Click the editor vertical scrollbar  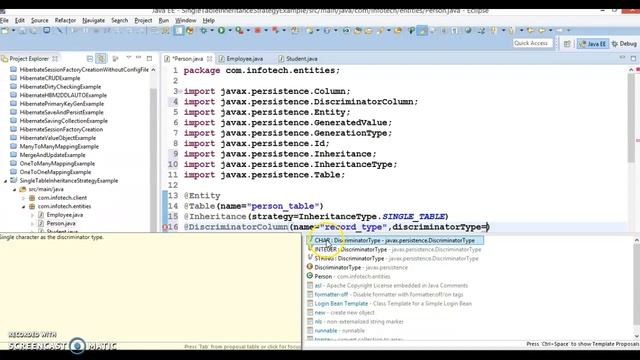tap(631, 118)
